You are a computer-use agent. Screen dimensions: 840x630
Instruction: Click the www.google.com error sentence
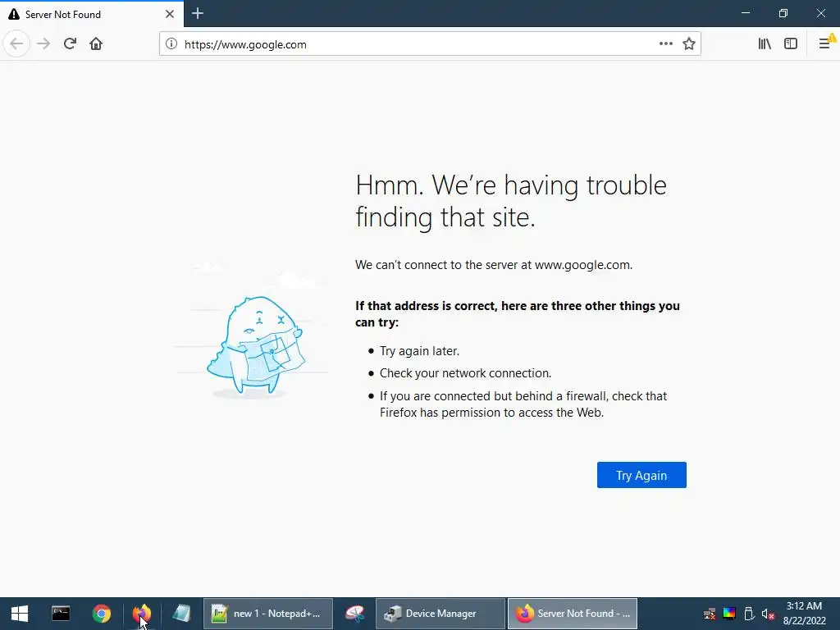point(494,265)
